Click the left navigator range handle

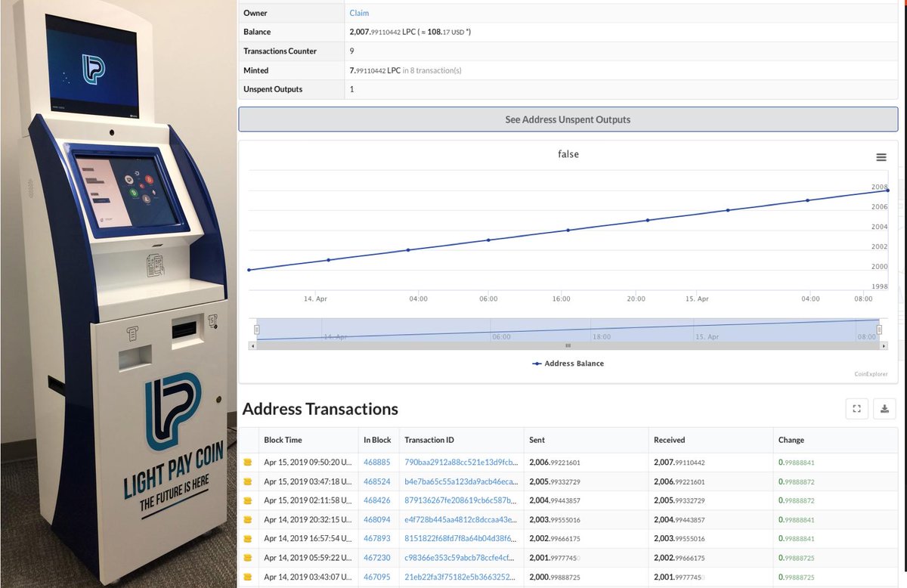[x=257, y=330]
